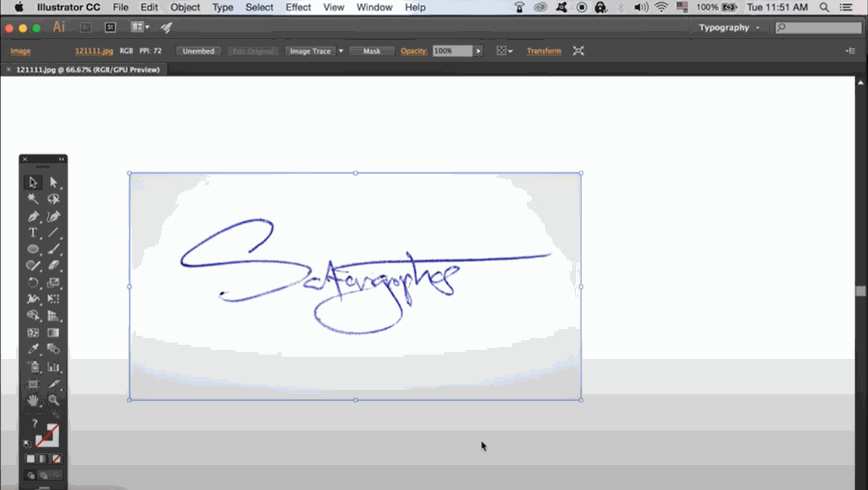The image size is (868, 490).
Task: Toggle the Mask on the placed image
Action: (371, 50)
